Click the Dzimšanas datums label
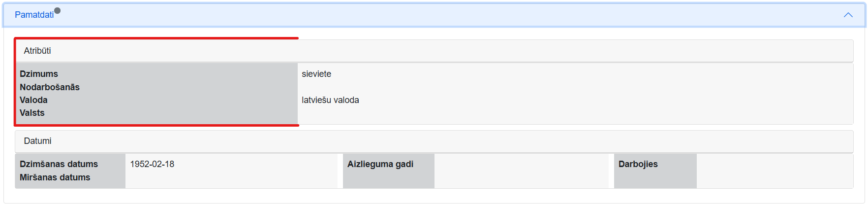The height and width of the screenshot is (206, 868). pos(59,164)
